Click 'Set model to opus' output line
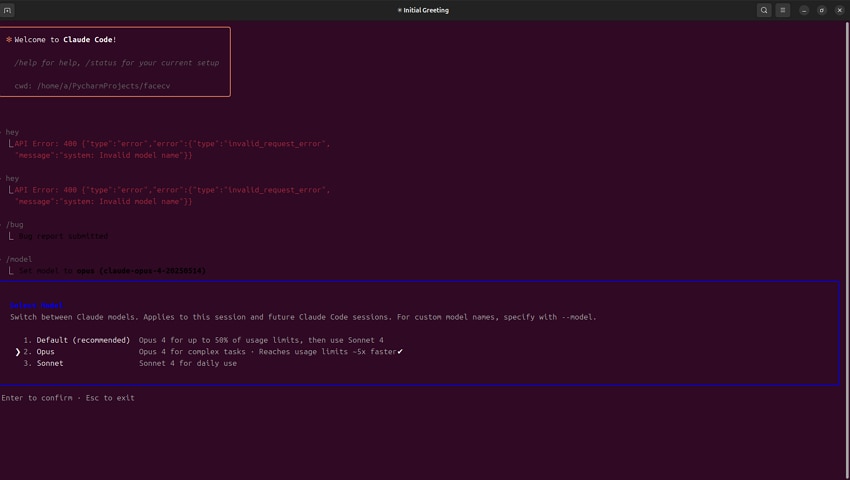 pos(112,271)
